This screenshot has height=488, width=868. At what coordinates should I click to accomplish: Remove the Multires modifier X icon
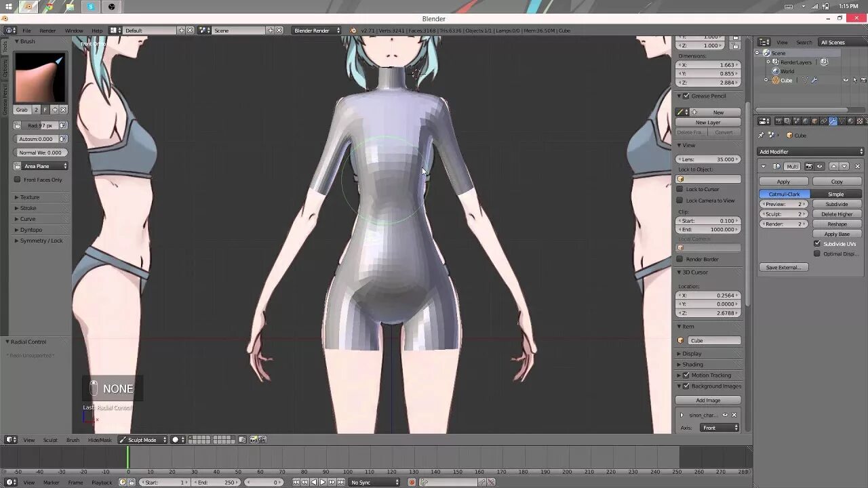857,166
